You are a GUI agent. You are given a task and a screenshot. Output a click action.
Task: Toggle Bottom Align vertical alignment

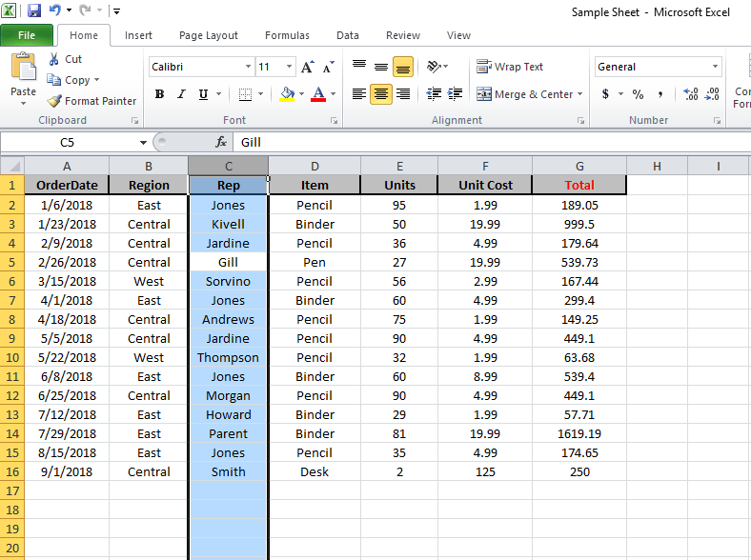coord(403,67)
